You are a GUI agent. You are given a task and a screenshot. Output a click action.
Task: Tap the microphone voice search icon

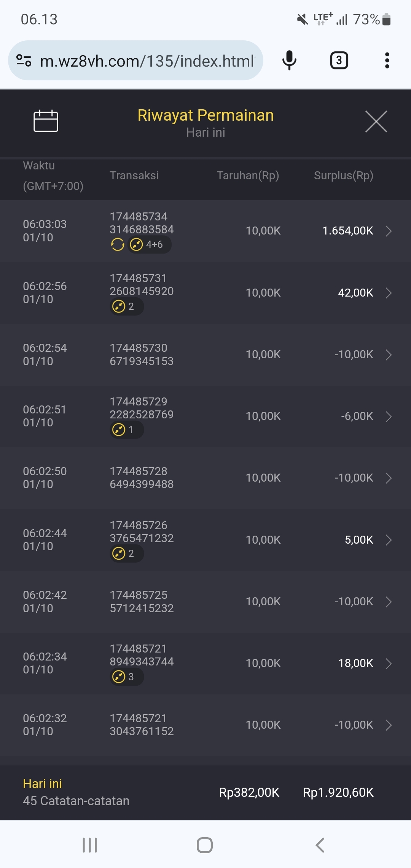(289, 61)
